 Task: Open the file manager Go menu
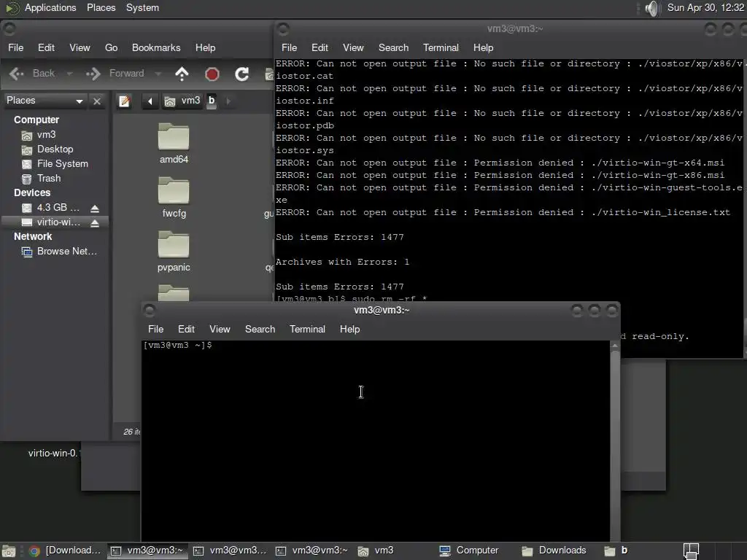point(111,47)
